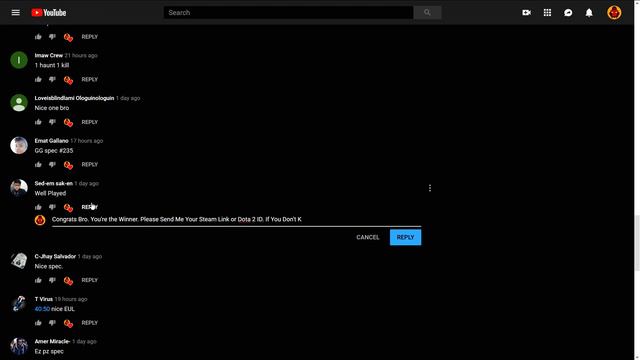Click the reply text box with 'Congrats Bro'
Viewport: 640px width, 360px height.
[236, 220]
